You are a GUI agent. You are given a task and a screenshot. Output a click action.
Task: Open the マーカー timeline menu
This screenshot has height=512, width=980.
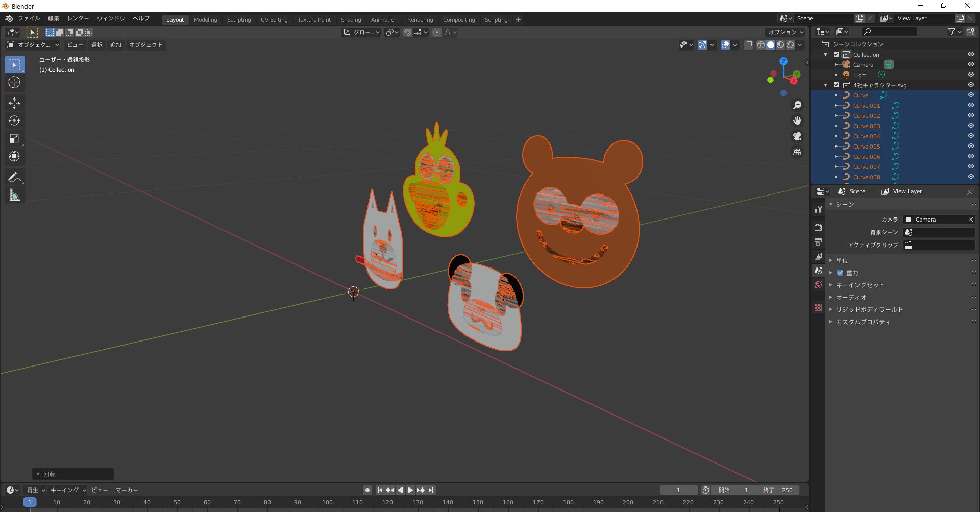pos(127,490)
